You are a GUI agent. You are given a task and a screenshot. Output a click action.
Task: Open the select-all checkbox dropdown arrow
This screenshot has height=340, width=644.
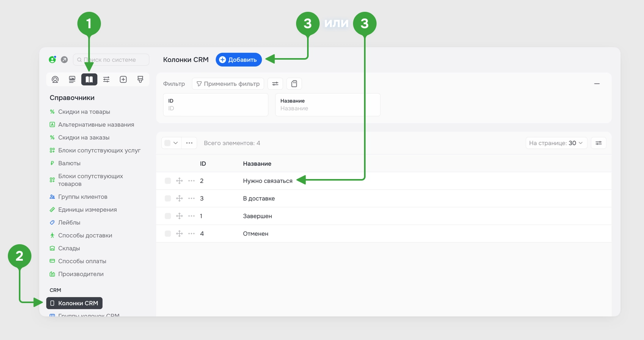coord(176,143)
